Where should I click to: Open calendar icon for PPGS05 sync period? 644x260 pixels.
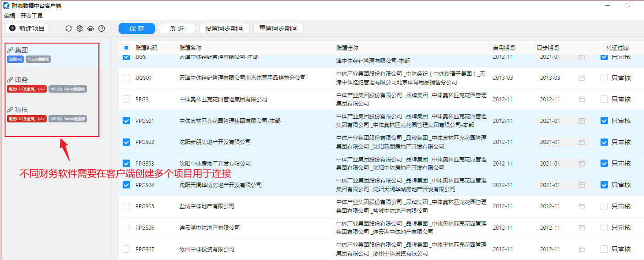pyautogui.click(x=582, y=206)
